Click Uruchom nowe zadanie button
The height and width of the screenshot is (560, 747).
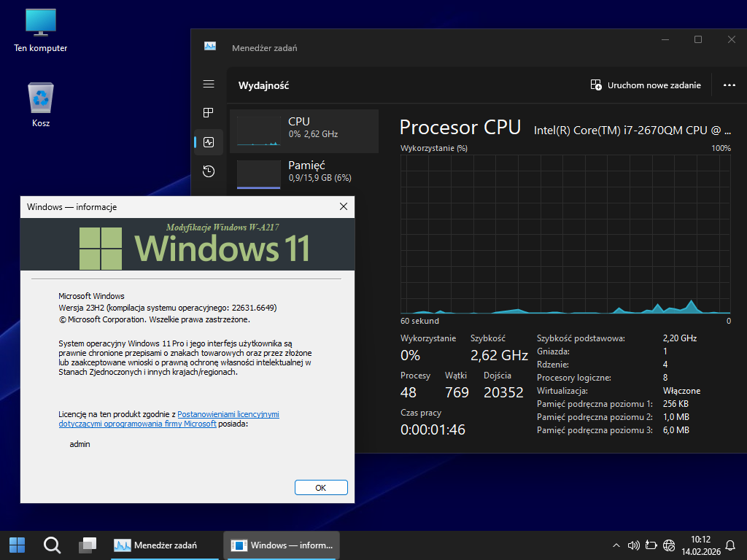[x=646, y=85]
